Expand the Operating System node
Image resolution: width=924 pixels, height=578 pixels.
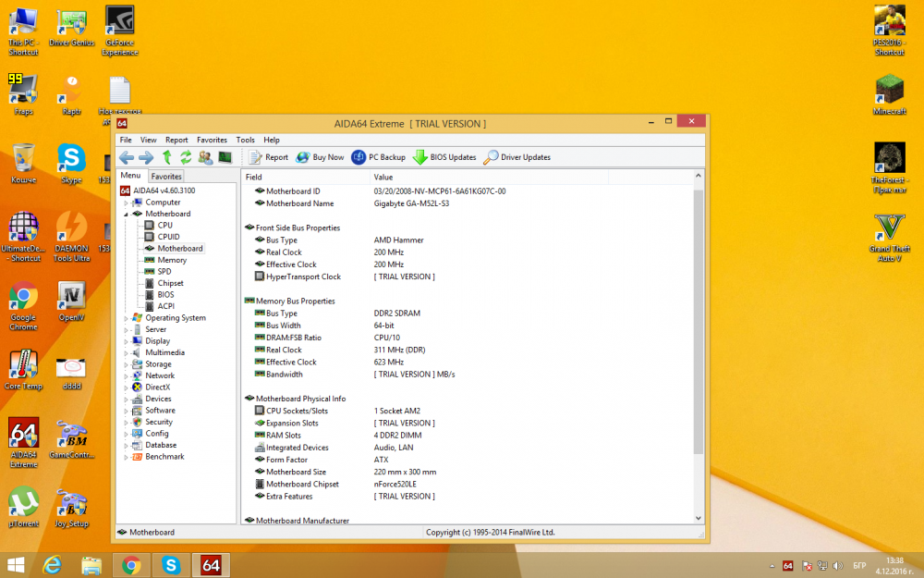click(x=126, y=318)
